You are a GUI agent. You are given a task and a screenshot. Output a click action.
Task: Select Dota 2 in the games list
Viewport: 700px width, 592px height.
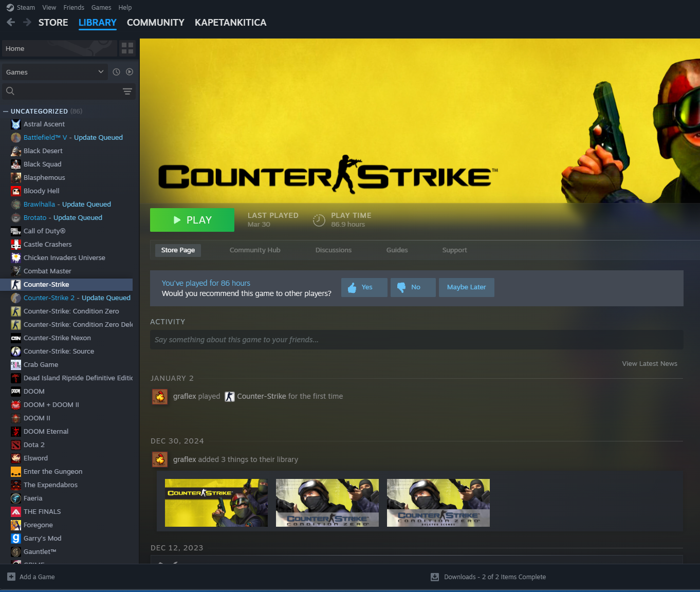click(34, 445)
